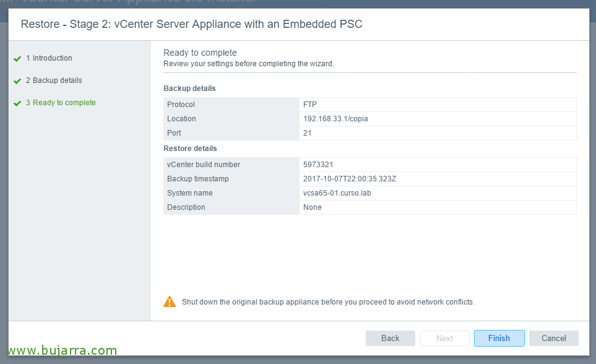
Task: Go to the 2 Backup details step
Action: pyautogui.click(x=54, y=80)
